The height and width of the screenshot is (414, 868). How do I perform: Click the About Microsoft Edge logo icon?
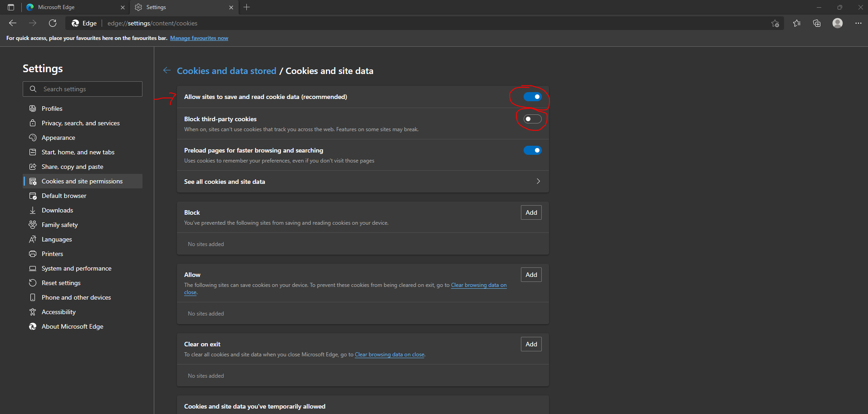click(x=33, y=326)
